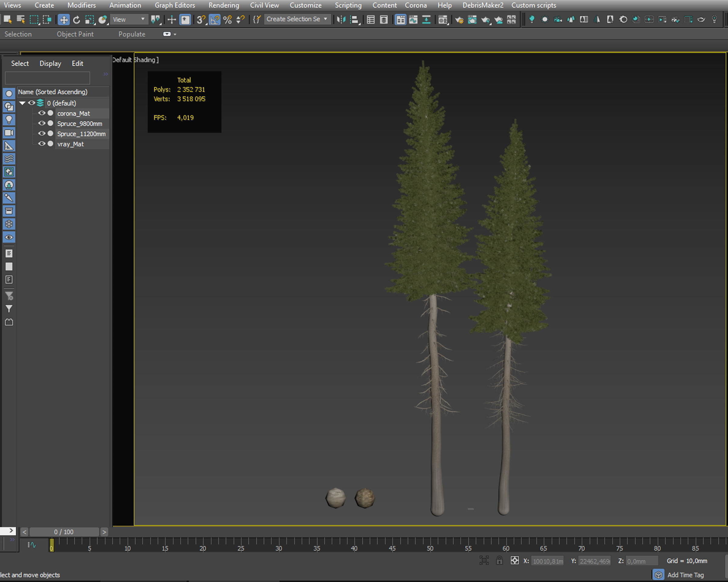The image size is (728, 582).
Task: Open the Material Editor
Action: (443, 20)
